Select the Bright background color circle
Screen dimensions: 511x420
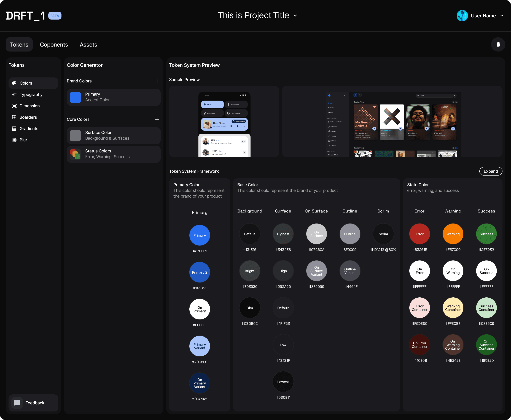(250, 271)
